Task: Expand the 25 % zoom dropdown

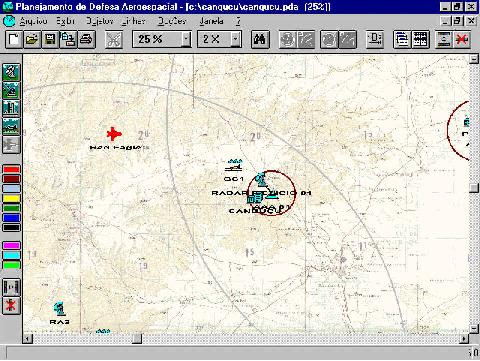Action: [187, 40]
